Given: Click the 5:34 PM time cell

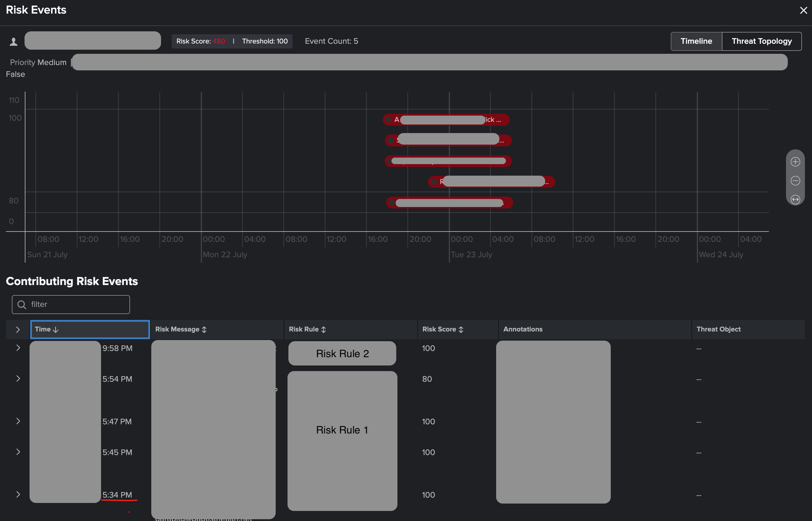Looking at the screenshot, I should 117,495.
